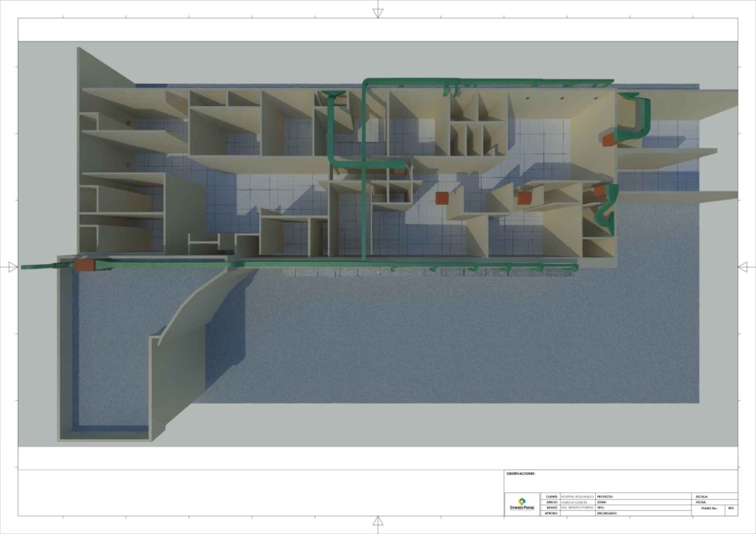756x534 pixels.
Task: Select the CLIENTE field value Hospital Roldanillo
Action: pyautogui.click(x=576, y=496)
